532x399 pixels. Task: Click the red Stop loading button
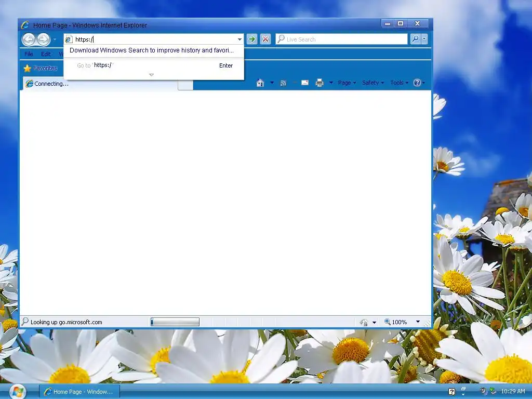(265, 39)
